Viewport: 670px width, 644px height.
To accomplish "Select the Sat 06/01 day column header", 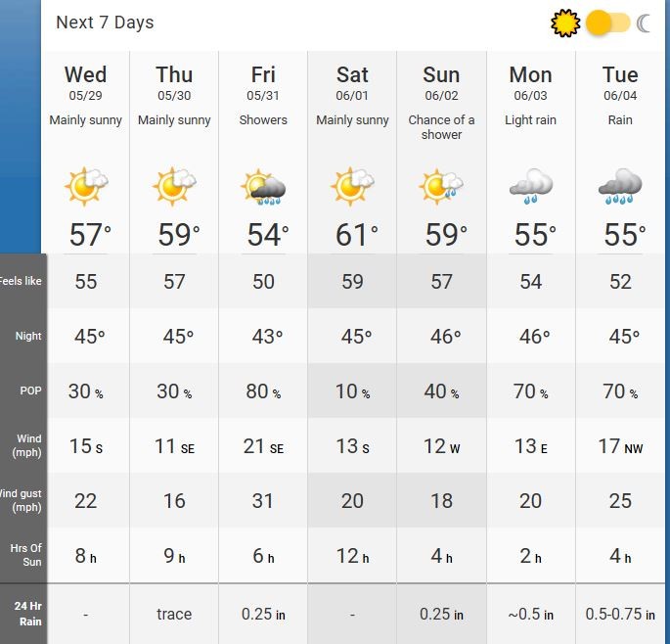I will tap(352, 83).
